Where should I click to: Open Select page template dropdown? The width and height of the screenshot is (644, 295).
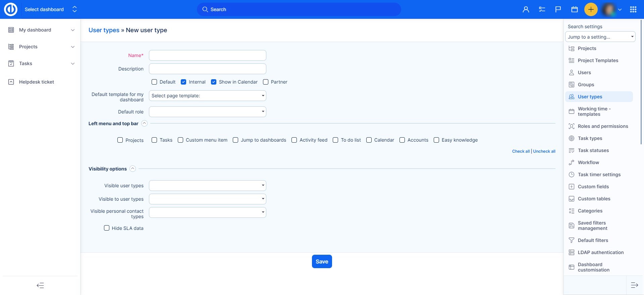click(207, 96)
